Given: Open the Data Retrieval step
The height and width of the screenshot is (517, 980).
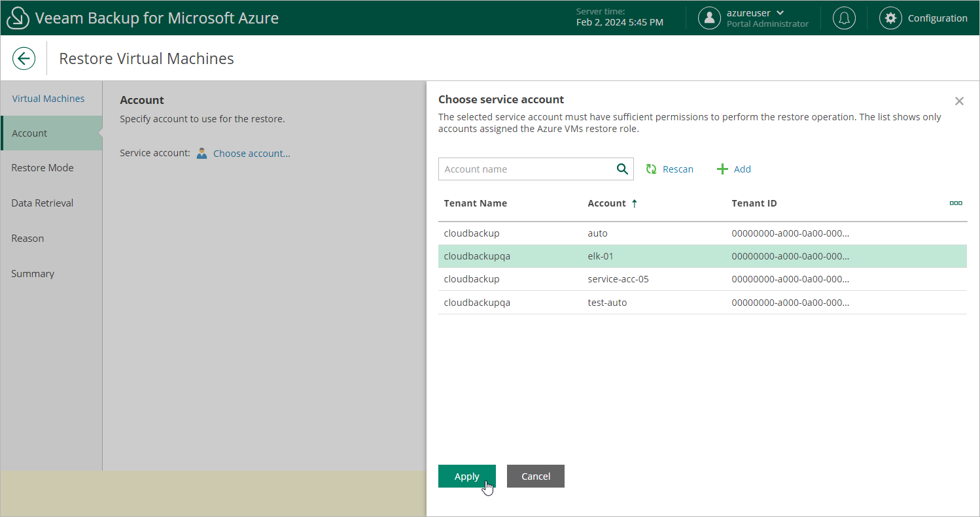Looking at the screenshot, I should (x=43, y=203).
